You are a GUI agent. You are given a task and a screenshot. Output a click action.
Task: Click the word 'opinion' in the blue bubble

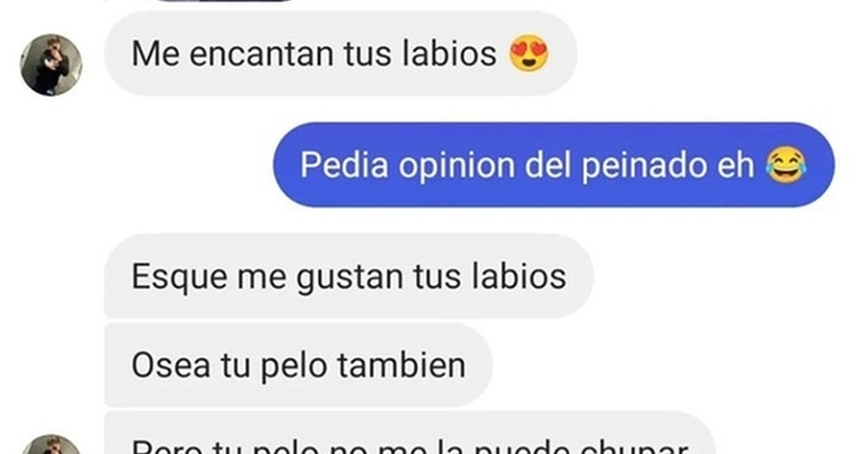click(457, 167)
